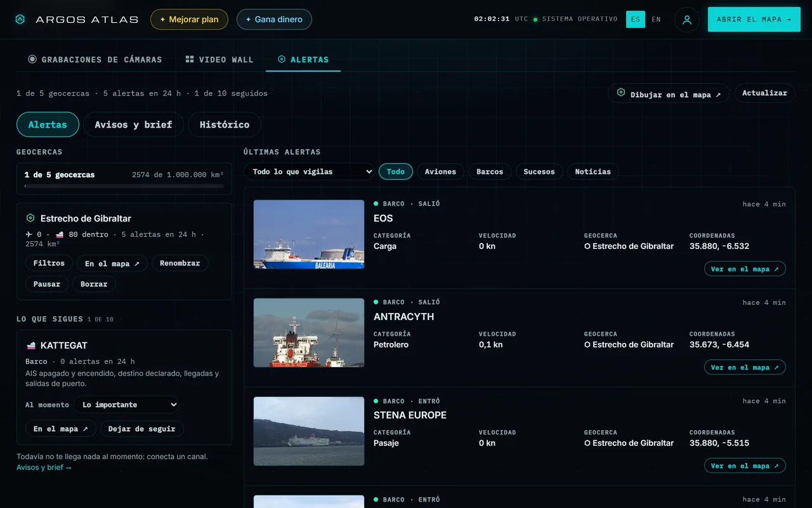
Task: Click Ver en el mapa for STENA EUROPE
Action: pyautogui.click(x=745, y=466)
